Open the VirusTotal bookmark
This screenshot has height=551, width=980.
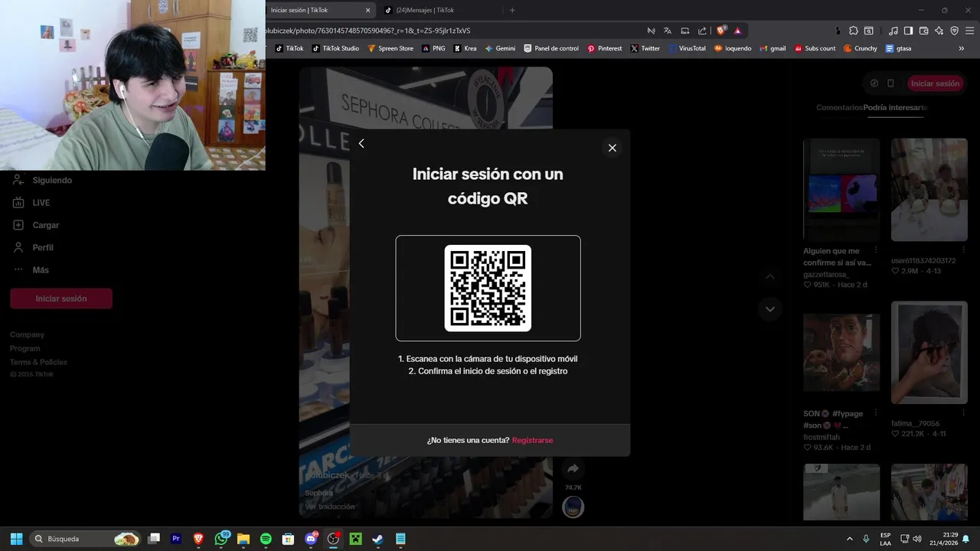pos(687,48)
